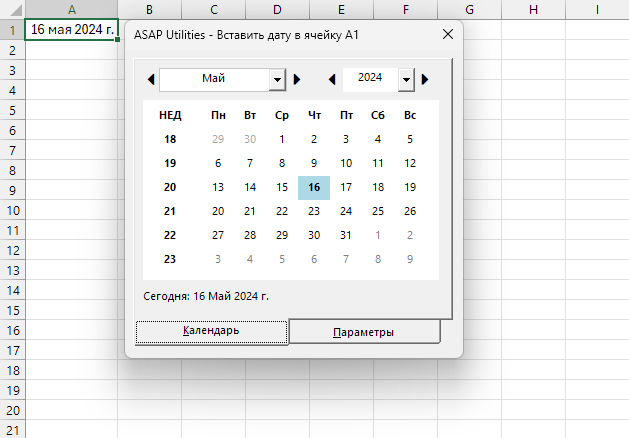This screenshot has width=629, height=438.
Task: Open the month dropdown showing Май
Action: 277,80
